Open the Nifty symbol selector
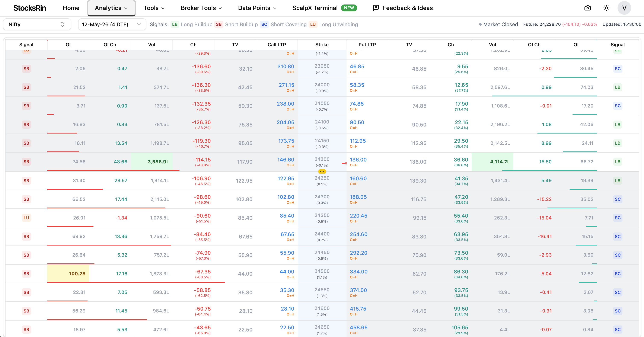644x337 pixels. click(37, 25)
